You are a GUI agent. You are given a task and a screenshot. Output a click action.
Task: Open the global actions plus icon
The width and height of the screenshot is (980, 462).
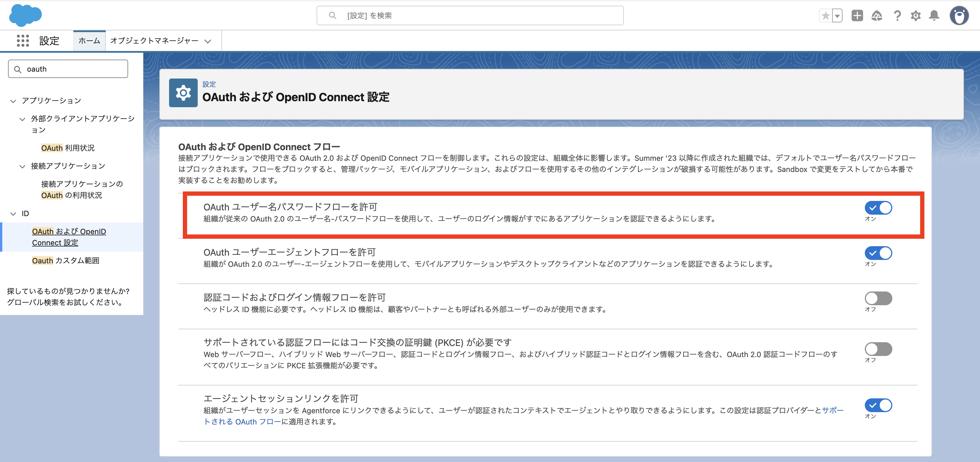coord(857,15)
